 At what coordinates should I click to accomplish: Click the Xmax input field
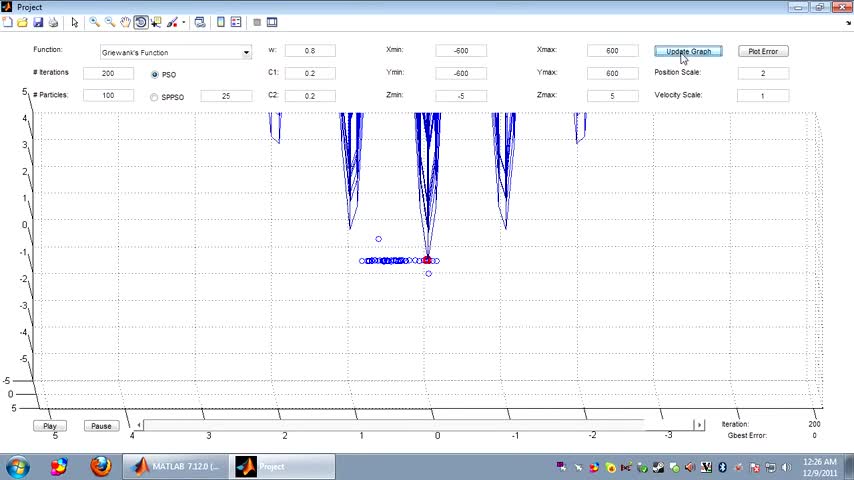click(612, 51)
